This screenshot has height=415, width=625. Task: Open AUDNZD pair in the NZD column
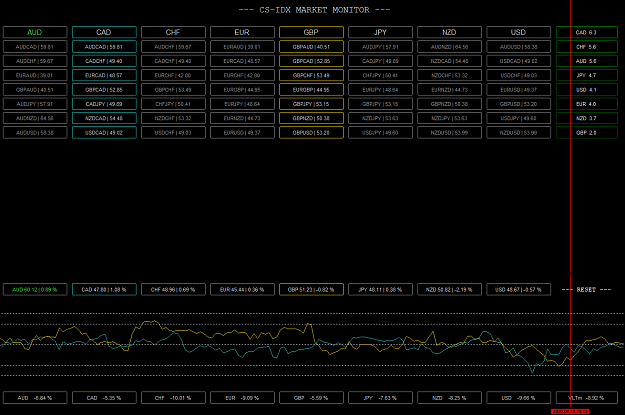(x=449, y=47)
